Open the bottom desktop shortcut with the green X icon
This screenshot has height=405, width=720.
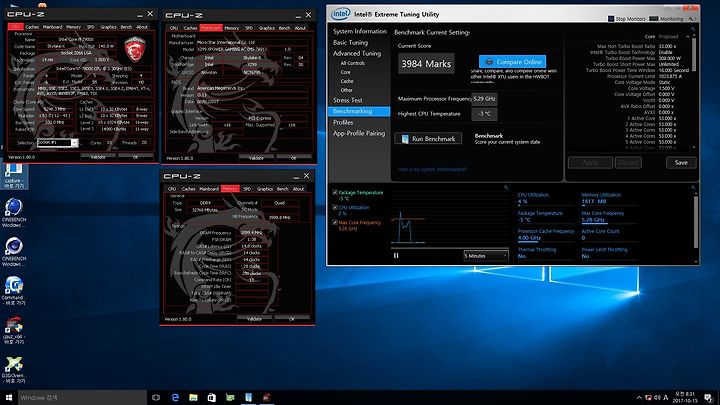click(14, 369)
